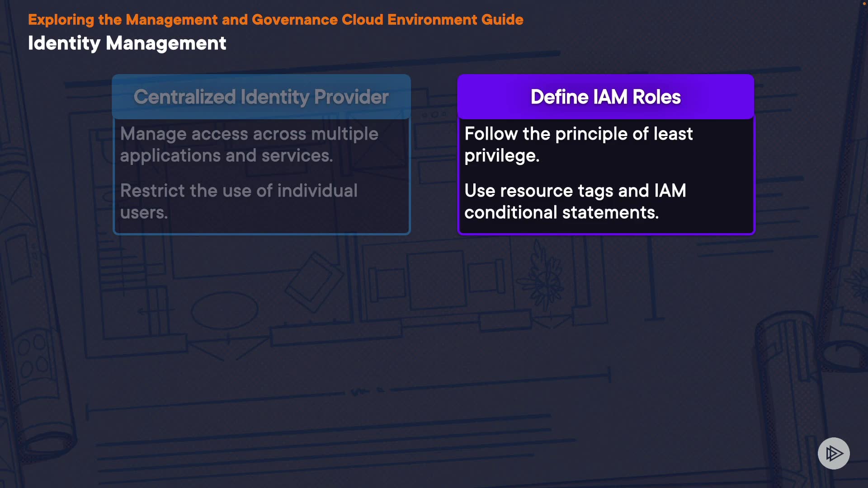Click the Identity Management slide heading

[127, 43]
